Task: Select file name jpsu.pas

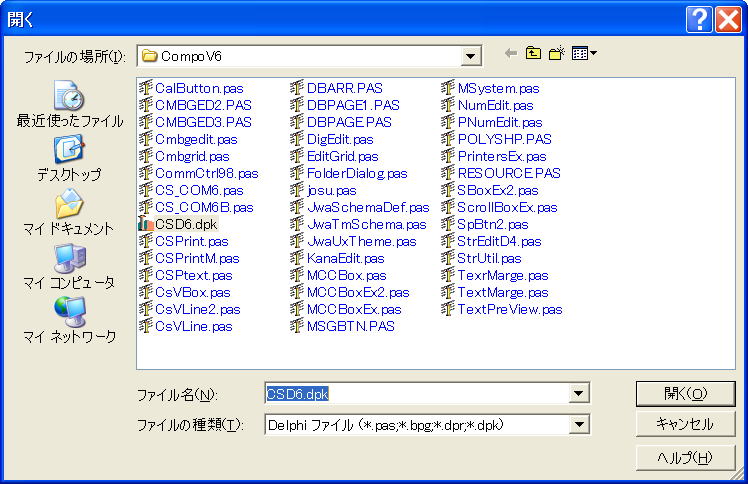Action: click(332, 190)
